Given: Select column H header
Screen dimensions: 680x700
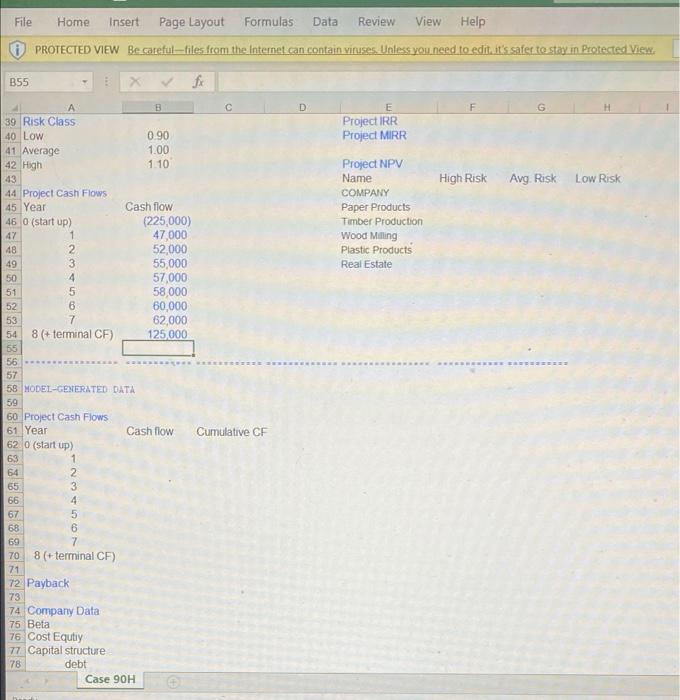Looking at the screenshot, I should pos(607,108).
